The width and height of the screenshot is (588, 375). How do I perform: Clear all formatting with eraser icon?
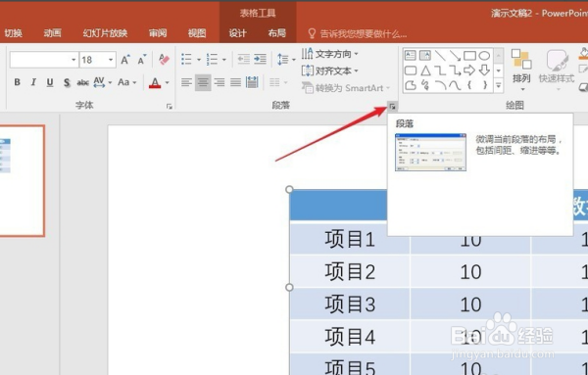[x=165, y=59]
